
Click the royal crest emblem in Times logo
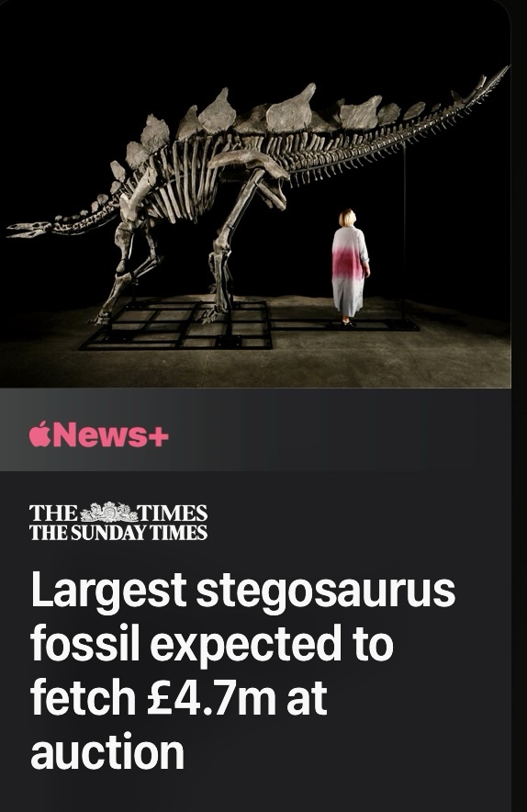click(108, 513)
